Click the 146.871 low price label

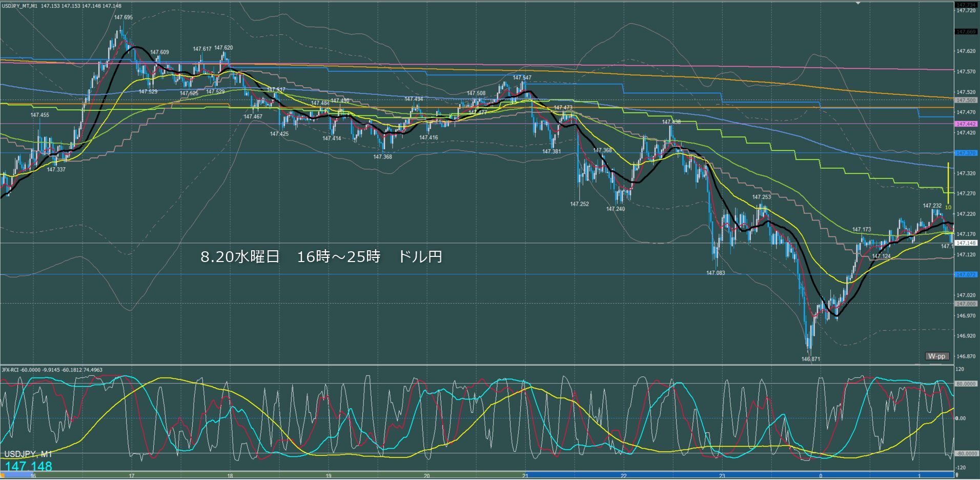click(x=810, y=359)
